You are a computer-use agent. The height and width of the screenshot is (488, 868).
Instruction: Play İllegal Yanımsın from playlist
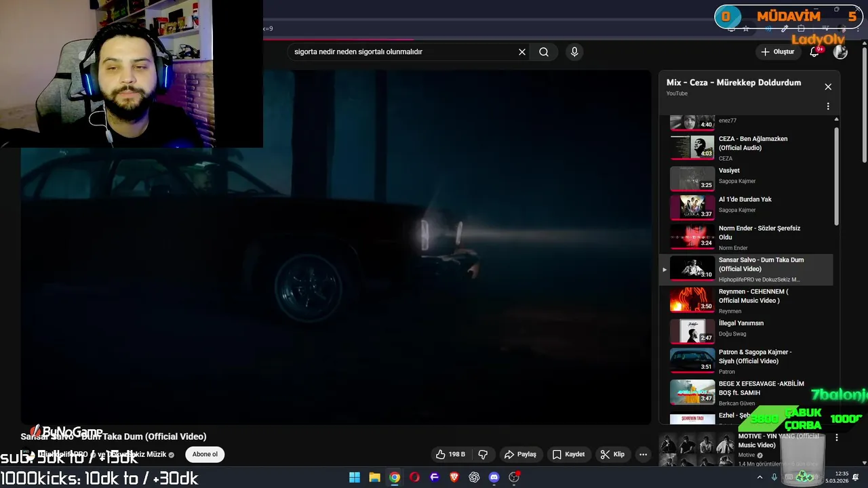746,331
